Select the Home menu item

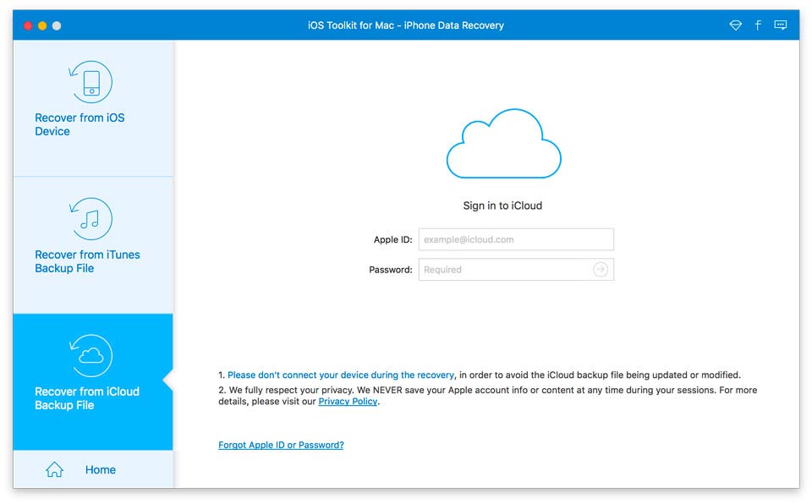100,468
